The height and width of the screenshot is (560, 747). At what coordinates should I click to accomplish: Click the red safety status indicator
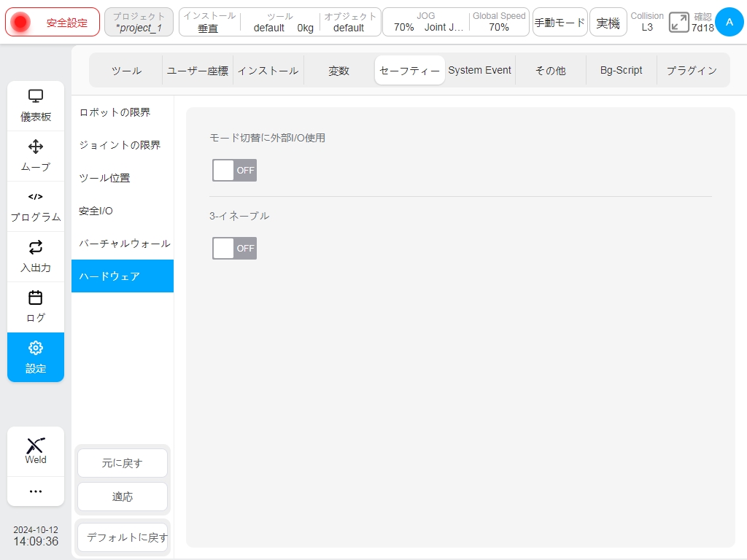click(x=20, y=22)
